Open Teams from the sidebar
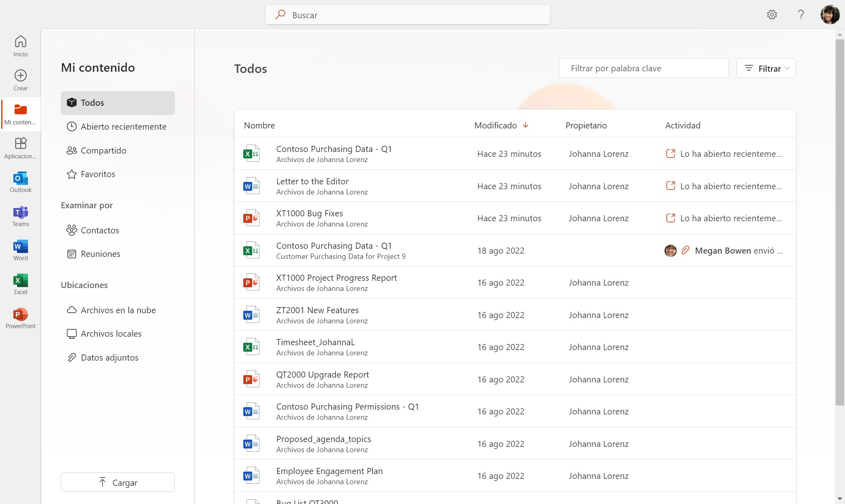Viewport: 845px width, 504px height. [x=20, y=216]
